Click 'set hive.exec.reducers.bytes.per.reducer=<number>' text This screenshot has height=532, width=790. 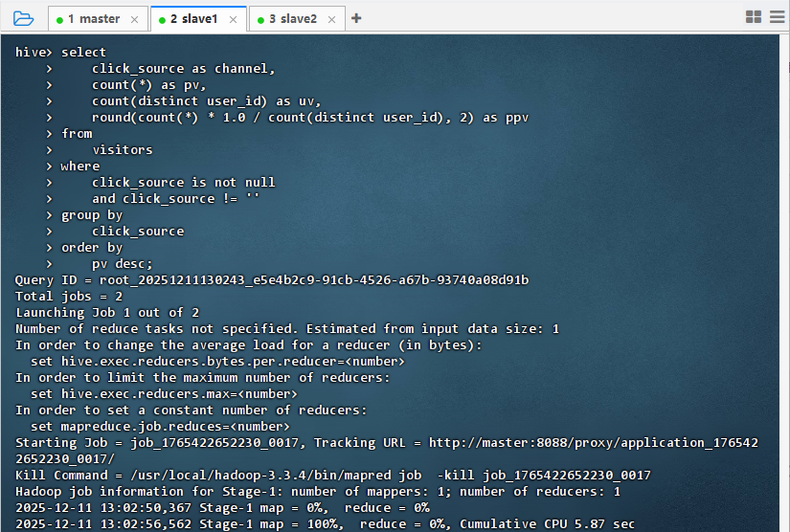click(x=217, y=362)
